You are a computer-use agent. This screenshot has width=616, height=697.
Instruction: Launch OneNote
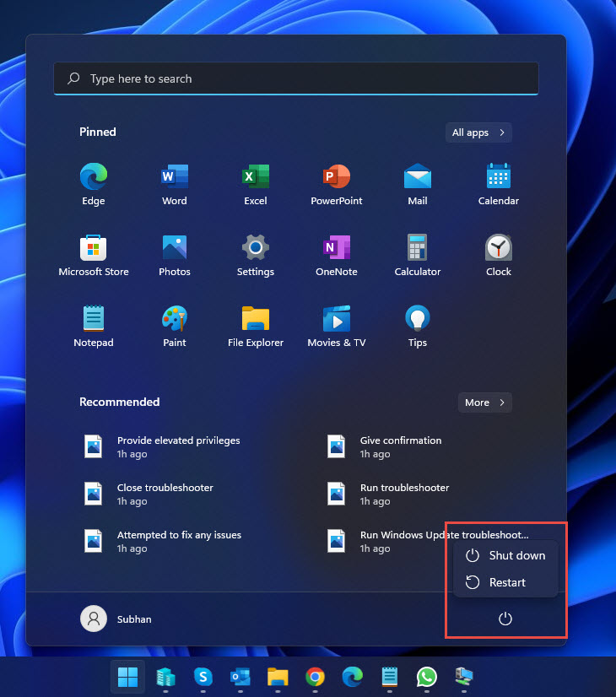pos(337,255)
